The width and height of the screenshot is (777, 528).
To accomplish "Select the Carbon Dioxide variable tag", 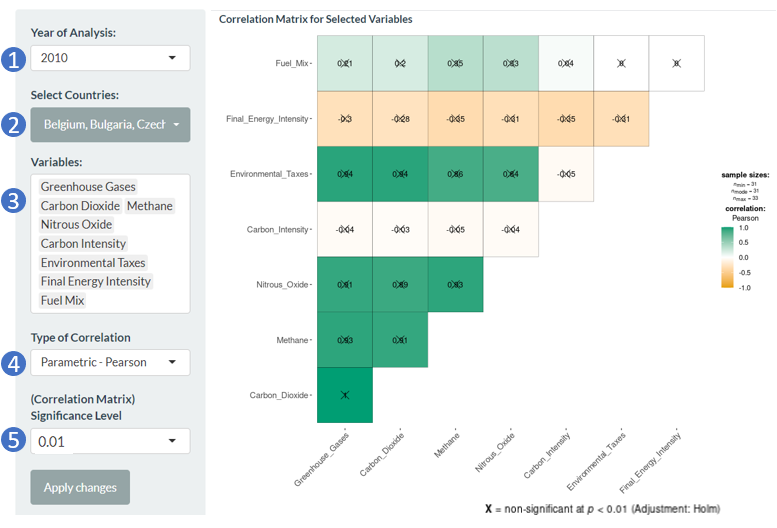I will click(80, 206).
